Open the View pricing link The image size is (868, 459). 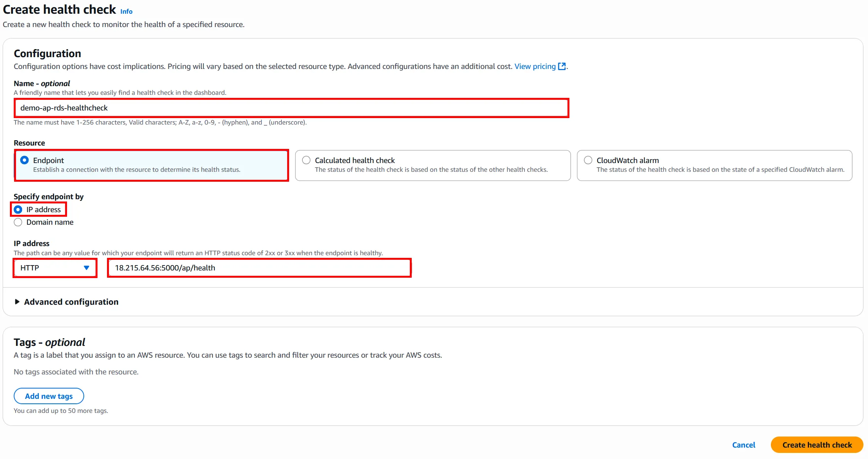(535, 66)
